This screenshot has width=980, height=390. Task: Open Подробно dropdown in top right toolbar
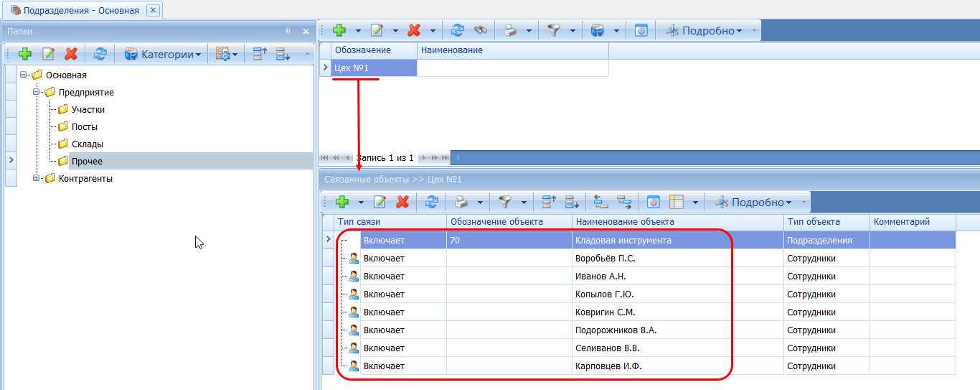click(x=710, y=30)
